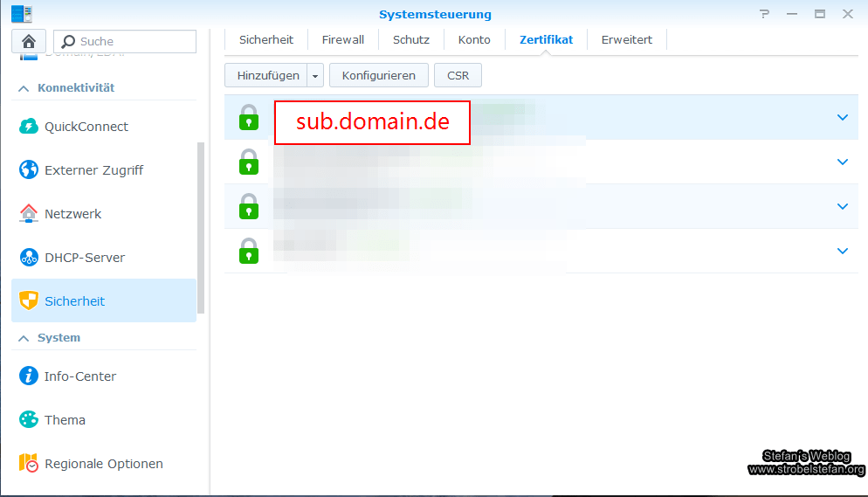Screen dimensions: 868x497
Task: Expand the fourth certificate row chevron
Action: 843,251
